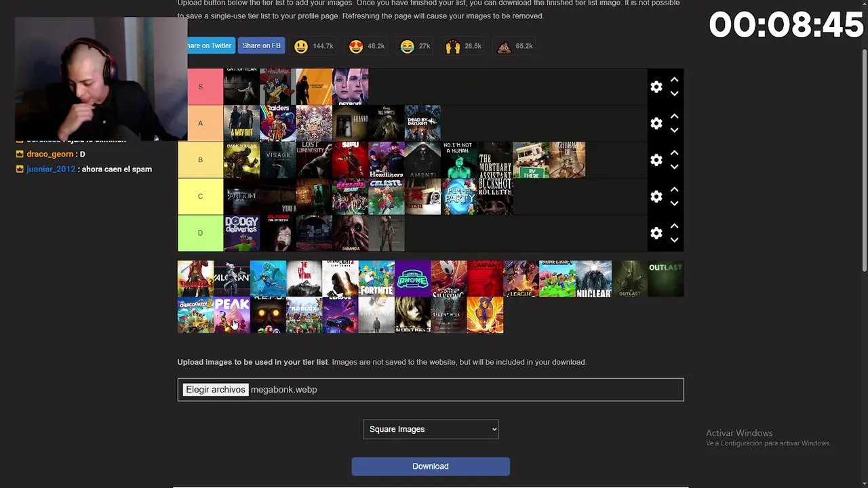Select the Gartic Phone thumbnail
This screenshot has height=488, width=868.
[413, 279]
